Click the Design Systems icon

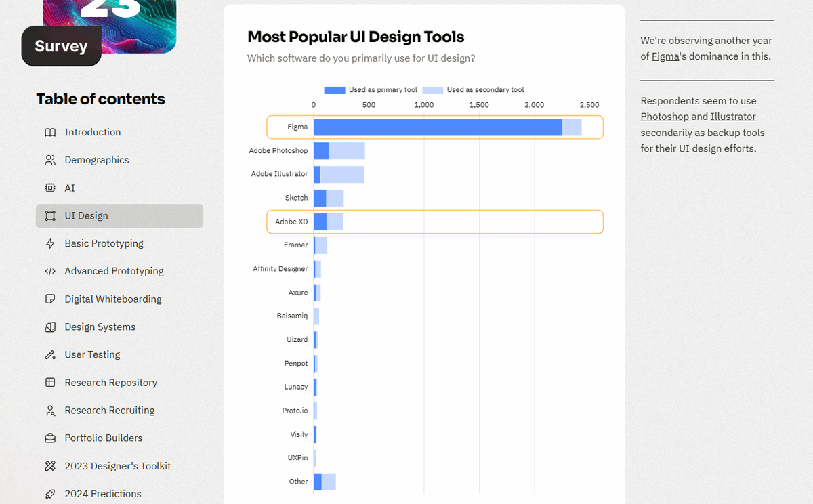[x=50, y=327]
